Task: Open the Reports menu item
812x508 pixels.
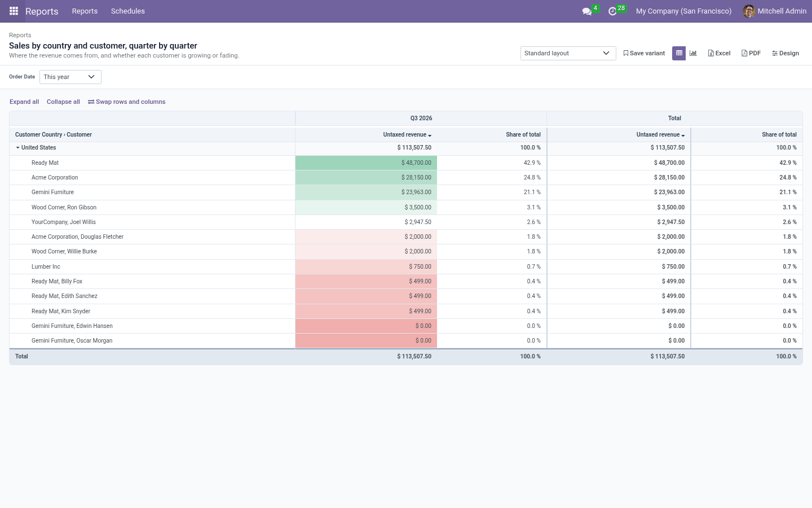Action: (85, 11)
